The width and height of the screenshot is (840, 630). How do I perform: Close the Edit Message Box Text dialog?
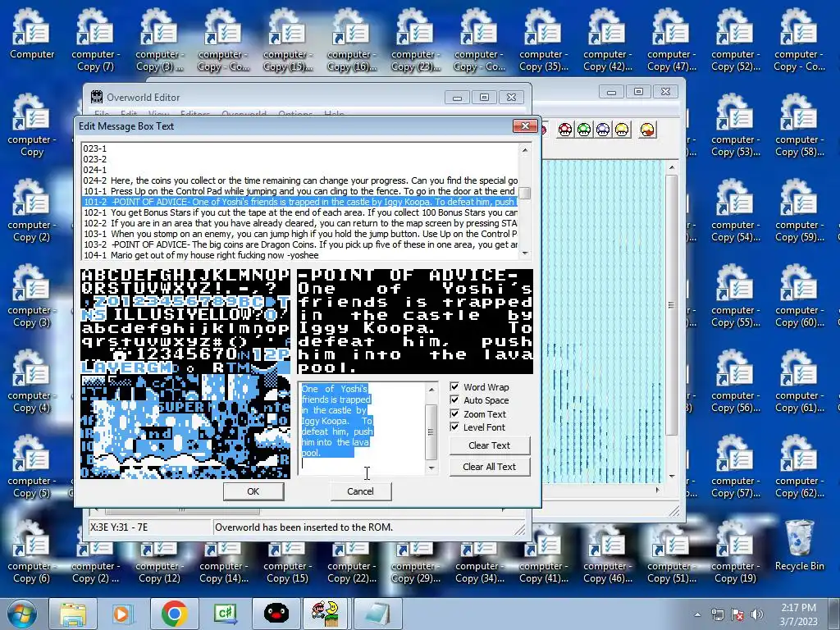click(525, 126)
